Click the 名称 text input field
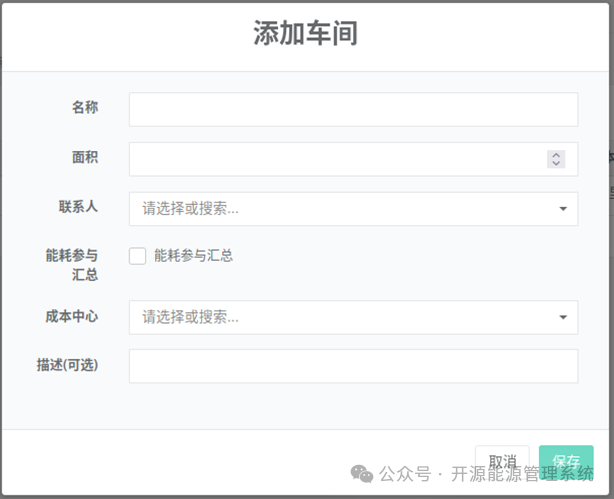This screenshot has height=499, width=614. point(353,109)
